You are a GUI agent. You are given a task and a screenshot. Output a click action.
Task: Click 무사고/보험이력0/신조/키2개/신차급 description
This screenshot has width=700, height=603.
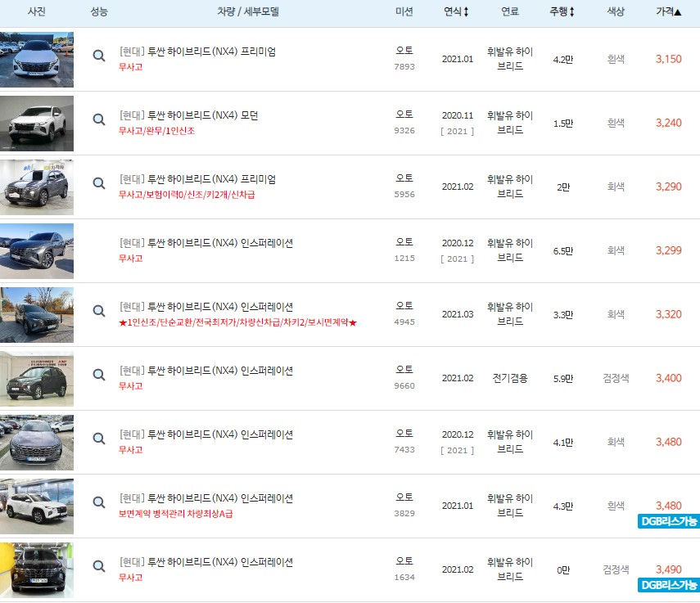coord(187,195)
